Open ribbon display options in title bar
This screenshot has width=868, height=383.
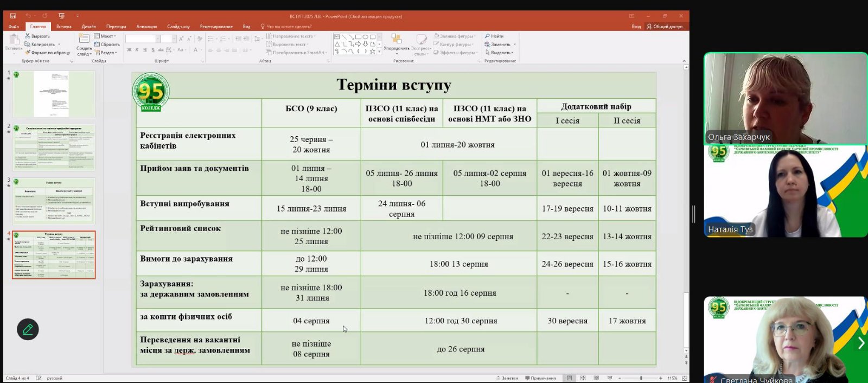[x=631, y=16]
